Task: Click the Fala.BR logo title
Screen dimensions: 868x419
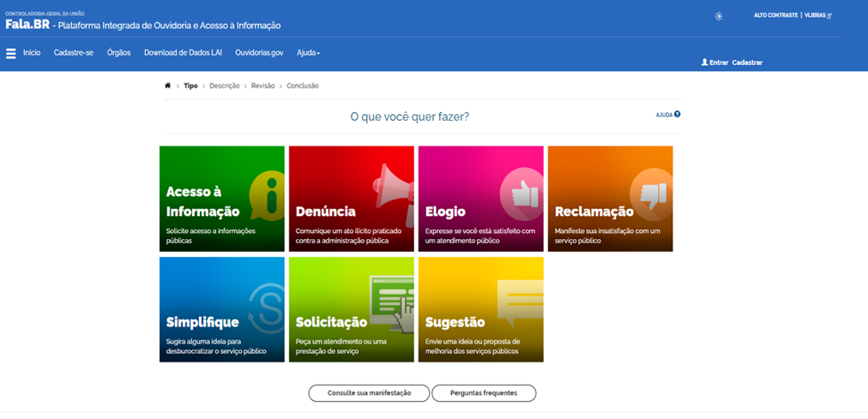Action: [x=27, y=24]
